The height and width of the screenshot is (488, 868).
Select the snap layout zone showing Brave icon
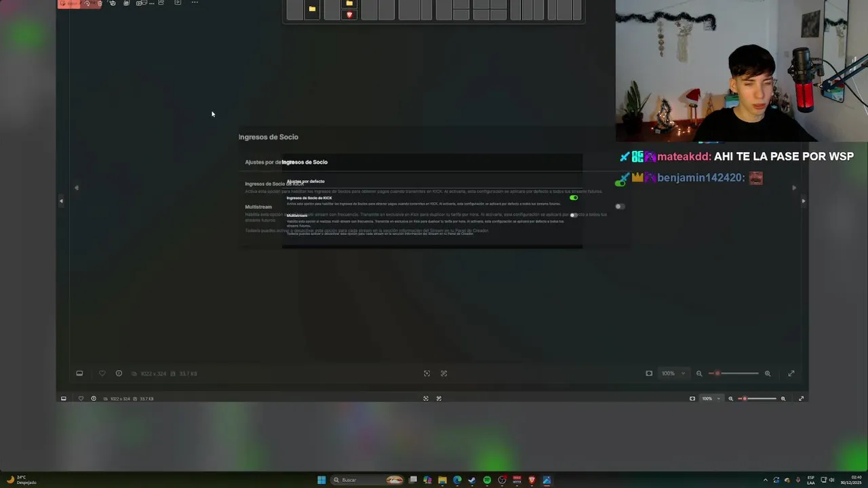click(x=349, y=14)
